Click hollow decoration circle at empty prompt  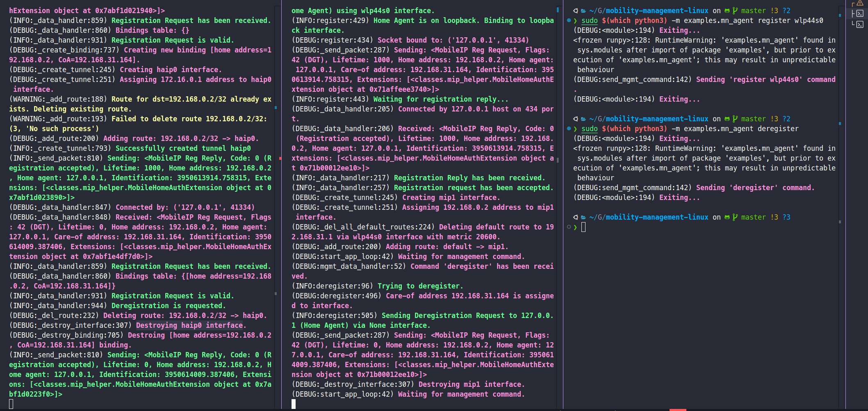pos(569,227)
